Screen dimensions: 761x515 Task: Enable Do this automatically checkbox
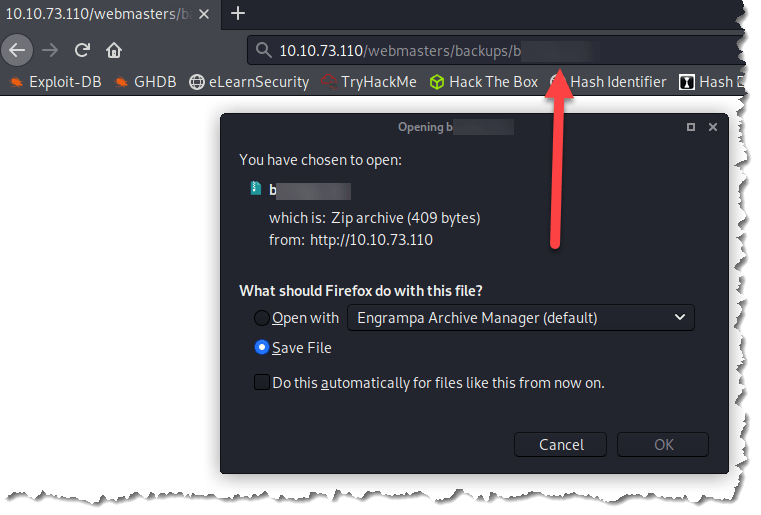(x=262, y=382)
